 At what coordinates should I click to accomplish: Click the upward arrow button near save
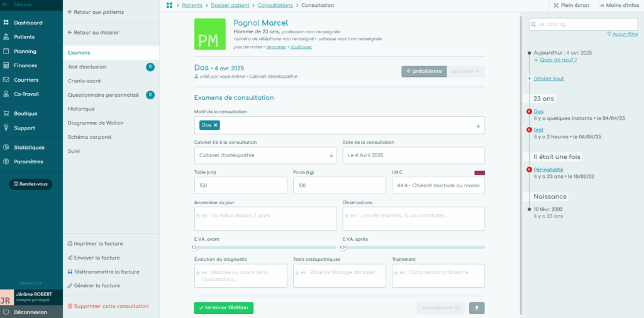pos(476,308)
